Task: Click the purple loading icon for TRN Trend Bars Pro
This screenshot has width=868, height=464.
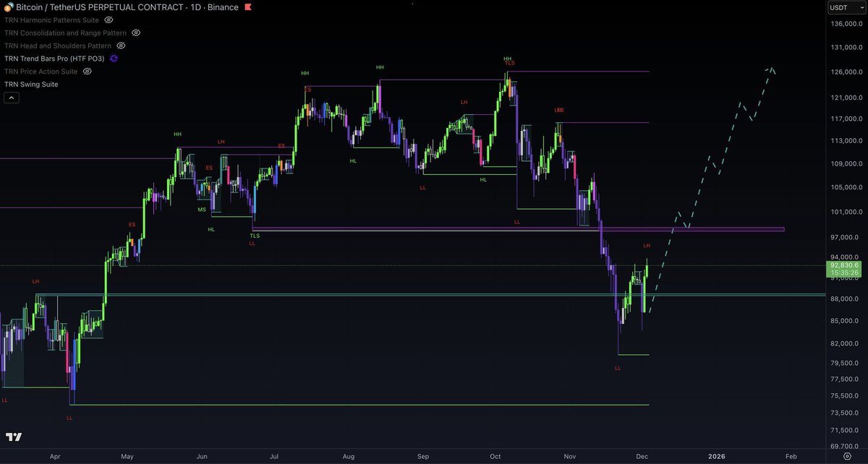Action: tap(114, 59)
